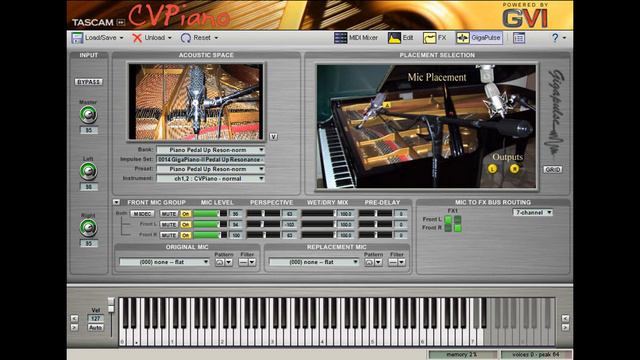640x360 pixels.
Task: Open the FX view
Action: point(435,38)
